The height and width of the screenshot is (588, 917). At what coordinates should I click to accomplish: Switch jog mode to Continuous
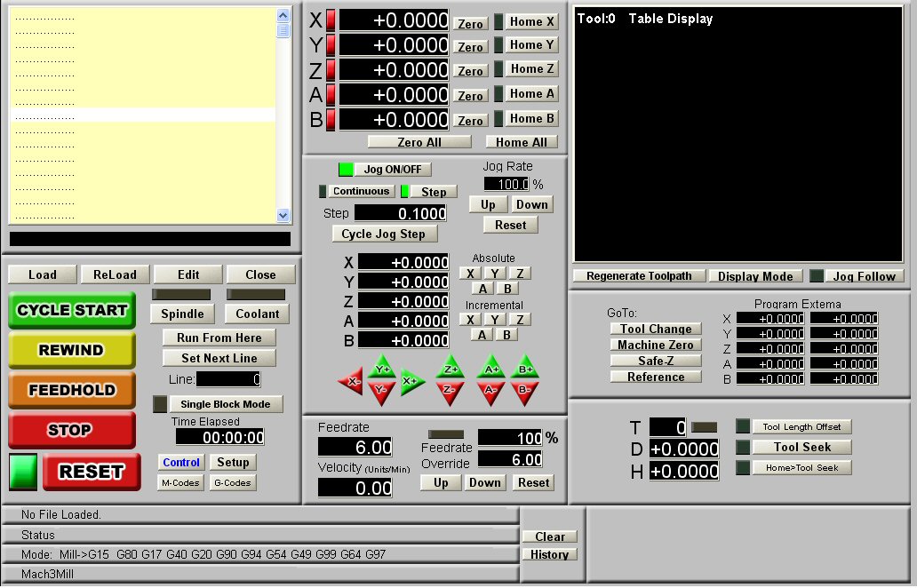point(361,192)
